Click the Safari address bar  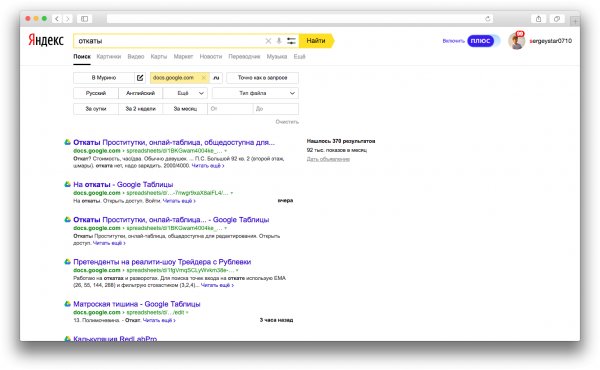click(x=300, y=18)
